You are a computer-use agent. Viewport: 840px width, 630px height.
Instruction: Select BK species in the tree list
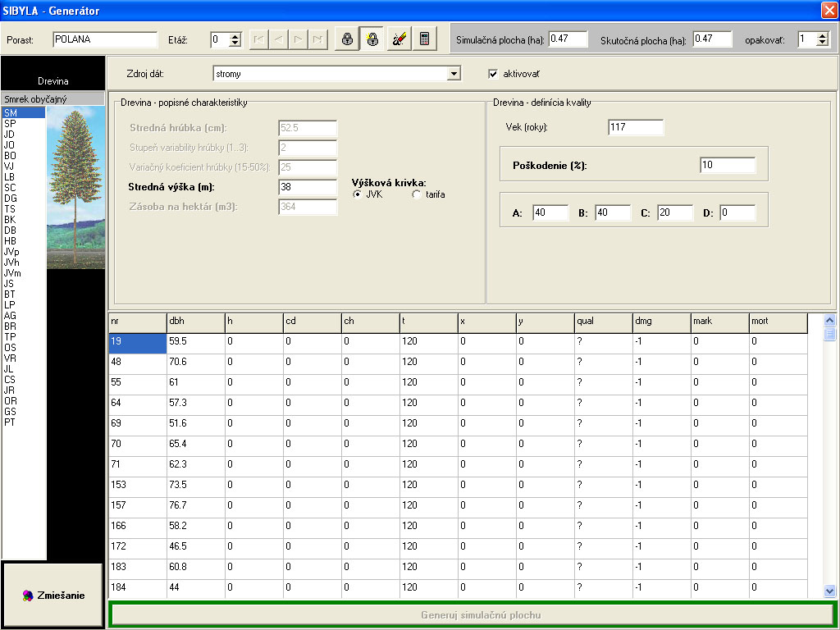pos(9,220)
